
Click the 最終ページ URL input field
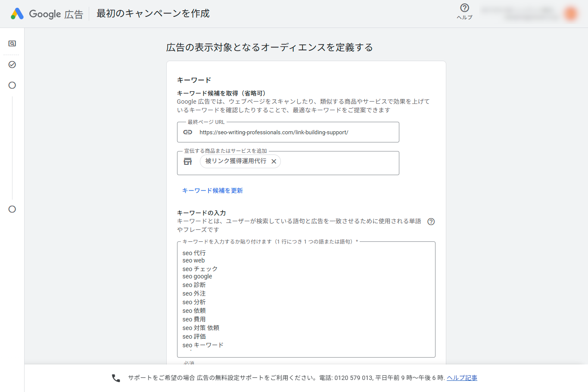302,132
